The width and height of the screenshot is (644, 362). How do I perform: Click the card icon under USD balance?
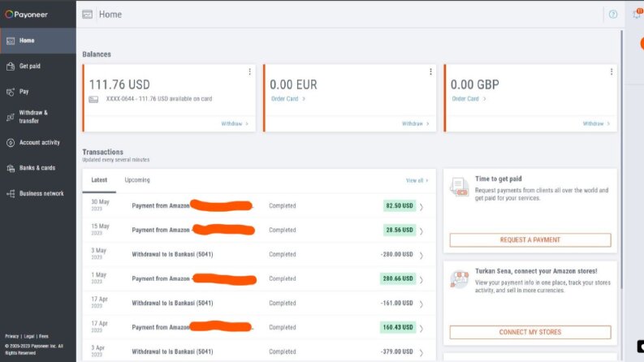click(x=93, y=99)
